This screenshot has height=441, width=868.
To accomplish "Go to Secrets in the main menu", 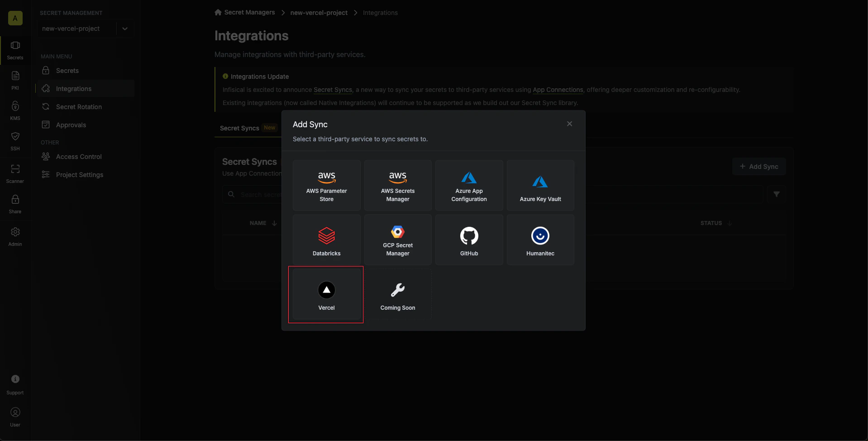I will click(x=86, y=71).
